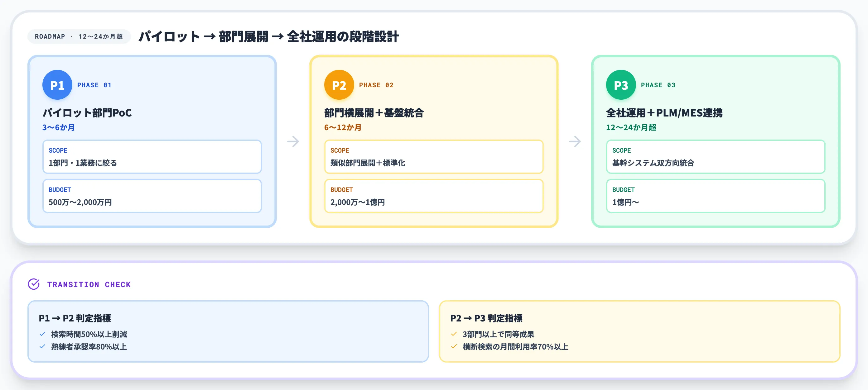Click the orange P2 phase circle
This screenshot has width=868, height=390.
tap(339, 85)
